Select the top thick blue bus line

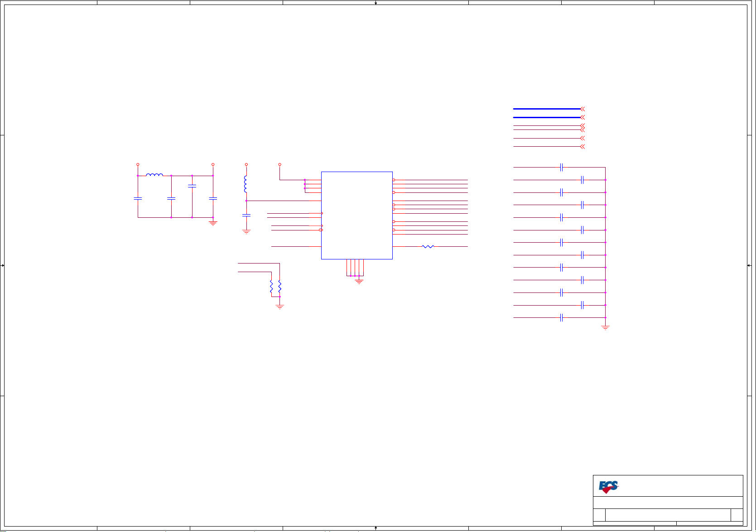pyautogui.click(x=547, y=109)
